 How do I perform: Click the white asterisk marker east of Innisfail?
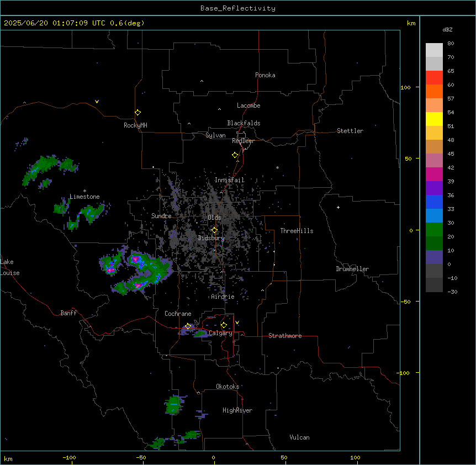click(277, 167)
